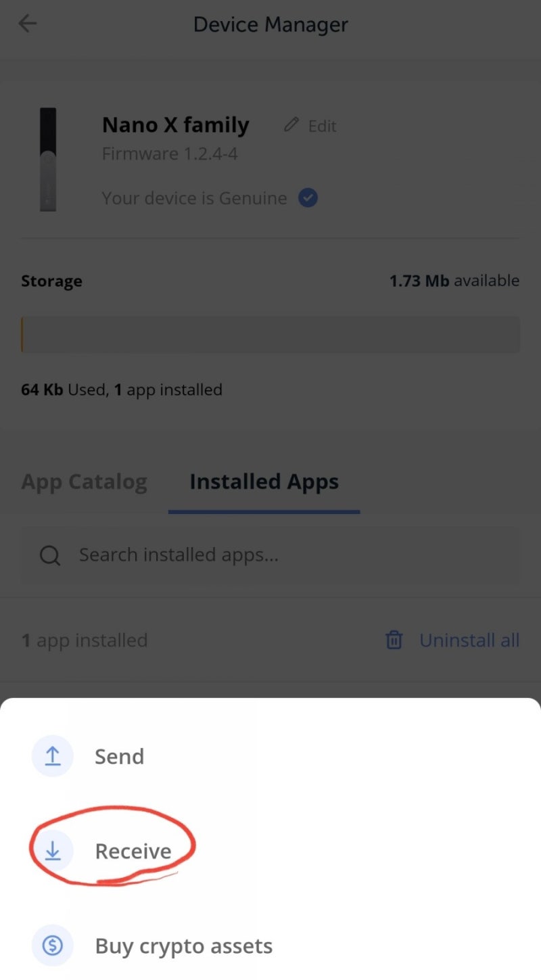Viewport: 541px width, 980px height.
Task: Tap the dollar sign buy icon
Action: tap(52, 946)
